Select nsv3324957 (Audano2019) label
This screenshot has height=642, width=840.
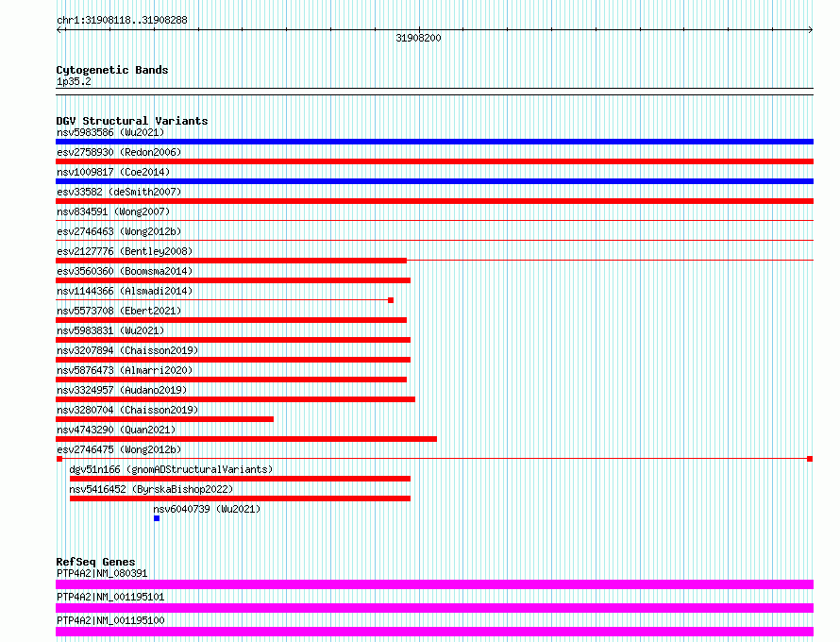(122, 390)
